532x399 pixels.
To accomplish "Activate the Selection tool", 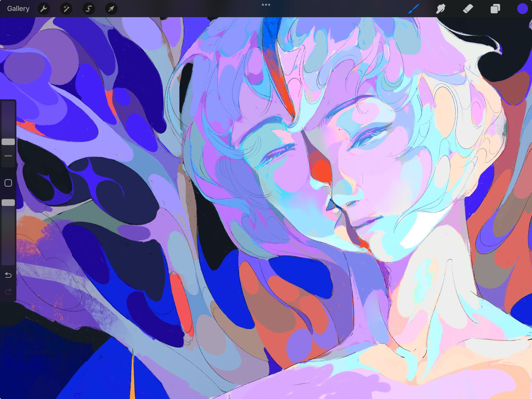I will click(89, 9).
